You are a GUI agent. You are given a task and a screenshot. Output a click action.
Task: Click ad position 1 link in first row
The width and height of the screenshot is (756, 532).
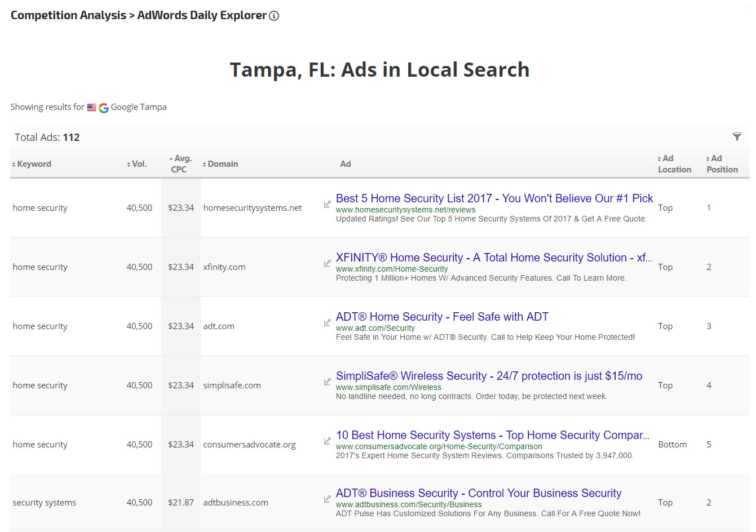tap(709, 208)
